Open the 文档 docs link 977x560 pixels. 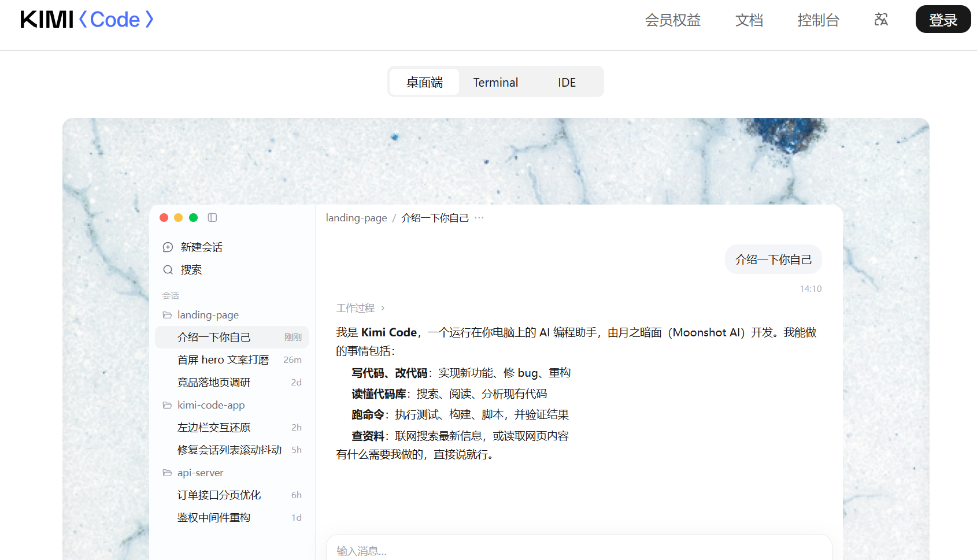(x=749, y=20)
